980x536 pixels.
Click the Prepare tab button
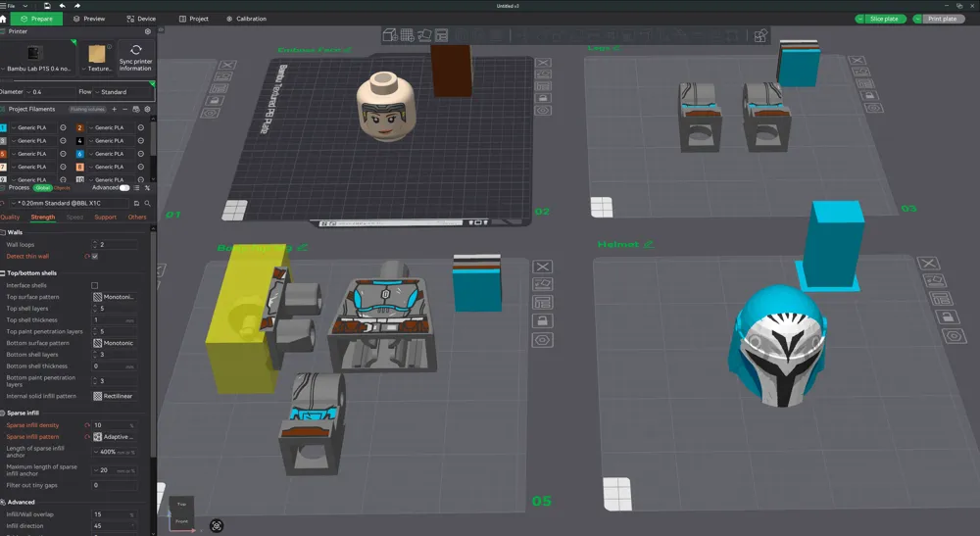coord(37,19)
